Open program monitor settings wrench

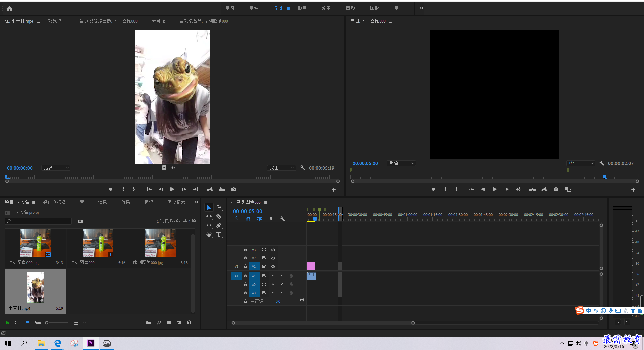602,163
